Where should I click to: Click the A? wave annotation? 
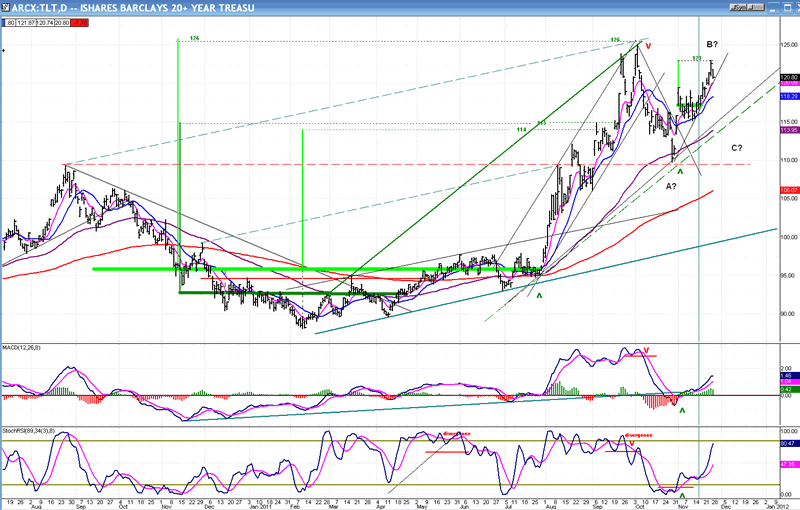(671, 186)
